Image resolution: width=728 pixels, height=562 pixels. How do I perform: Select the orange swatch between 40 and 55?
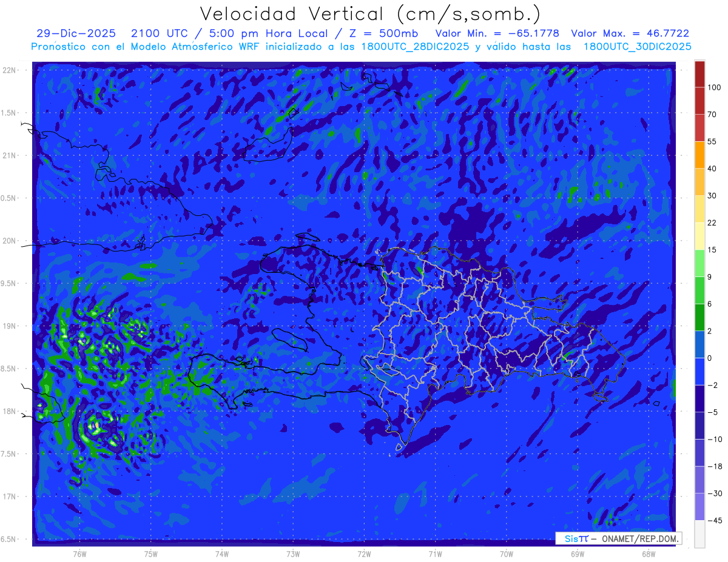coord(699,155)
